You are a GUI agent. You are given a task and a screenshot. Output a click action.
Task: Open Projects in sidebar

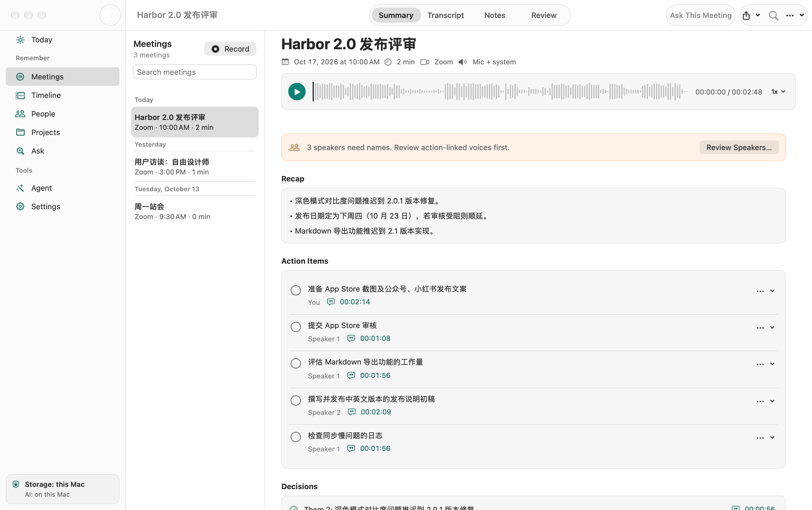[x=63, y=132]
